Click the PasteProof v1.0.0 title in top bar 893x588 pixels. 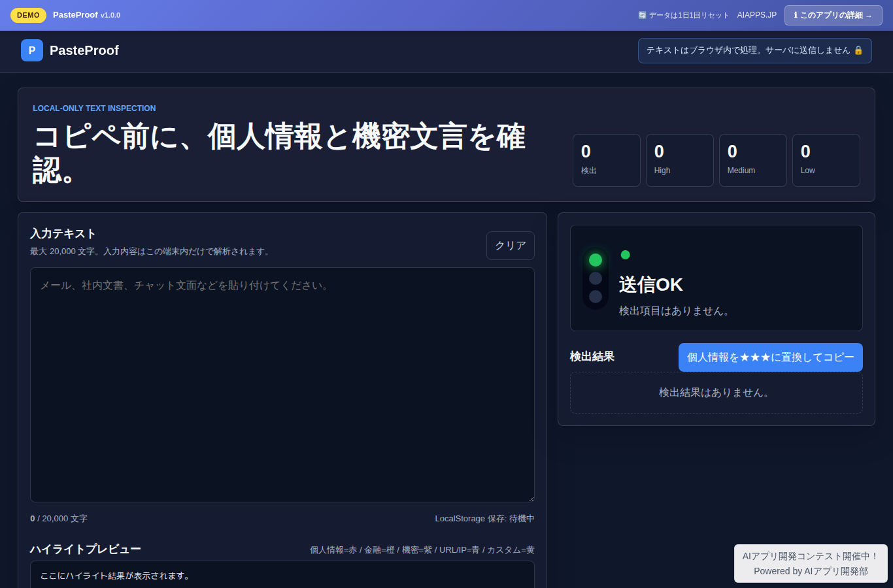coord(86,15)
